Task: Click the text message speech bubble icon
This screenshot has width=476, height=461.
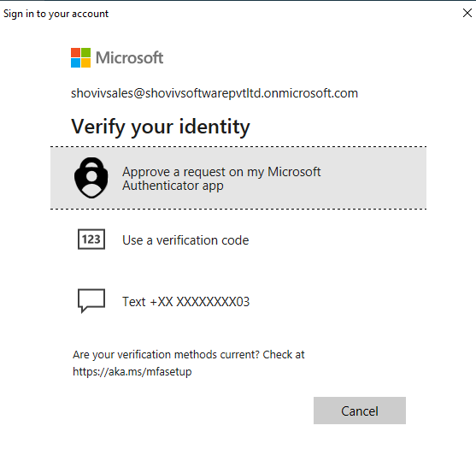Action: [x=91, y=300]
